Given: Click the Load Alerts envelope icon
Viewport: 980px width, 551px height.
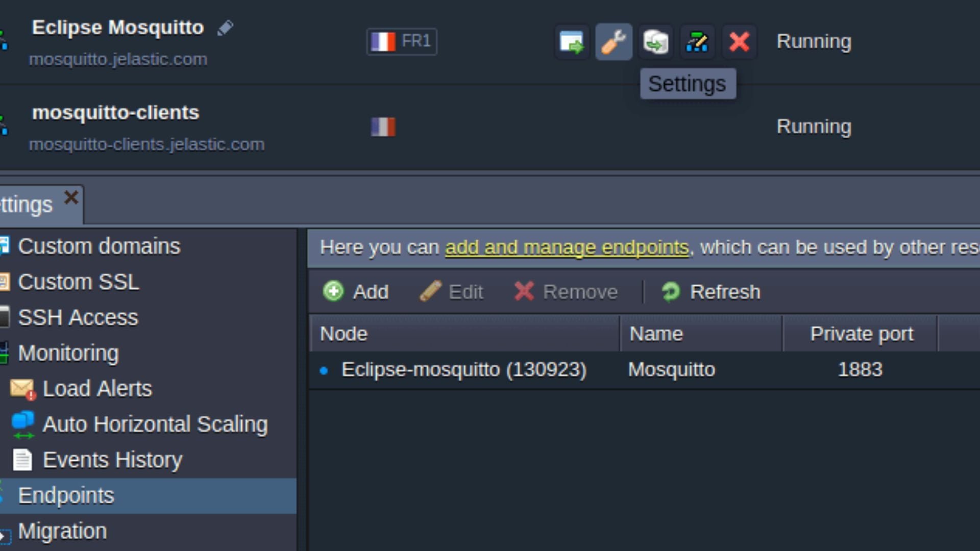Looking at the screenshot, I should click(x=23, y=389).
